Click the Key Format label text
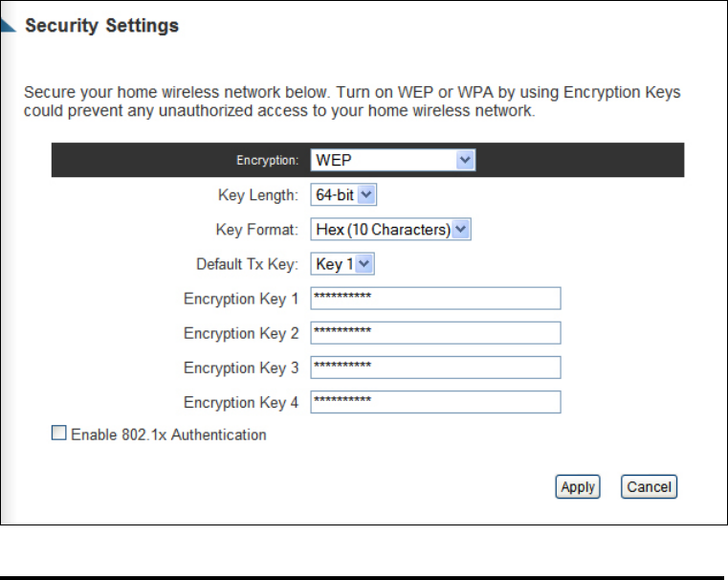 click(256, 230)
